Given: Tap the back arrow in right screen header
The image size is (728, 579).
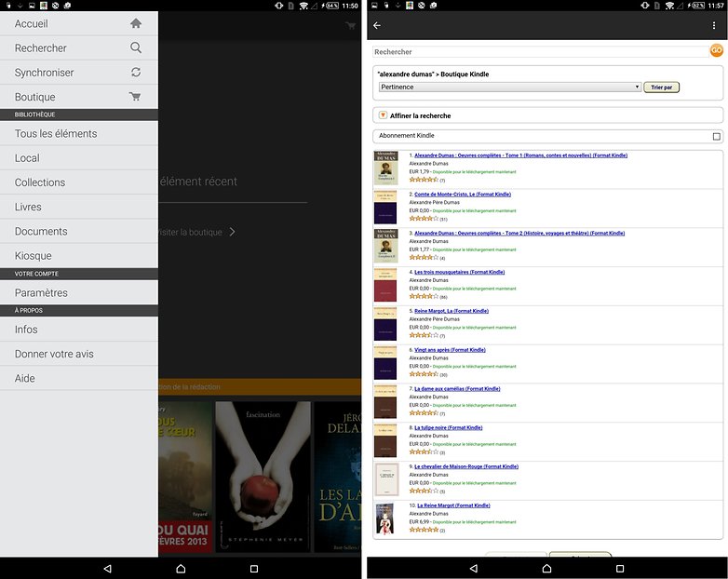Looking at the screenshot, I should tap(377, 25).
